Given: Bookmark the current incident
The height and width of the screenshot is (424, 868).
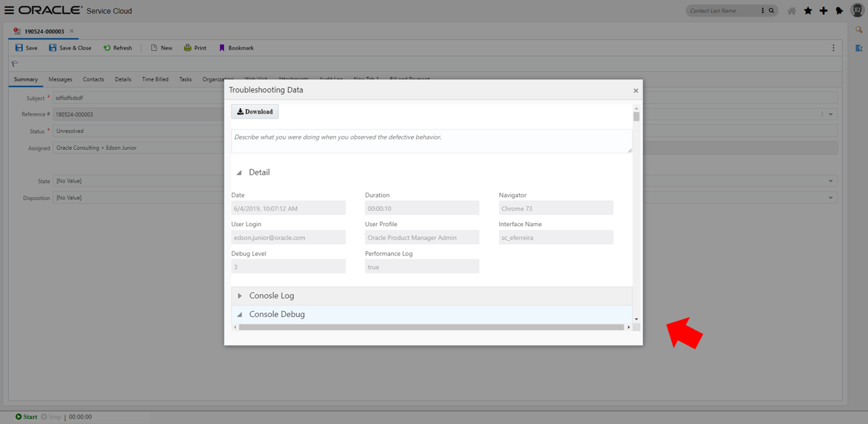Looking at the screenshot, I should [236, 48].
